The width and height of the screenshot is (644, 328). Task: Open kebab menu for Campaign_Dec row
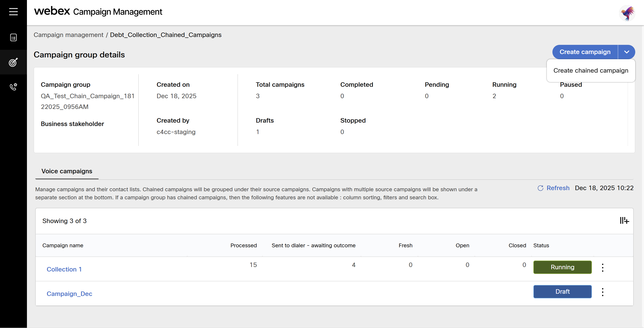(602, 292)
